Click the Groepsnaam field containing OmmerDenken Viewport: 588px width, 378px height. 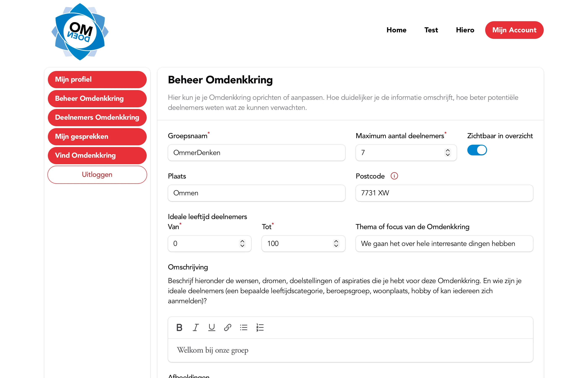(x=256, y=153)
